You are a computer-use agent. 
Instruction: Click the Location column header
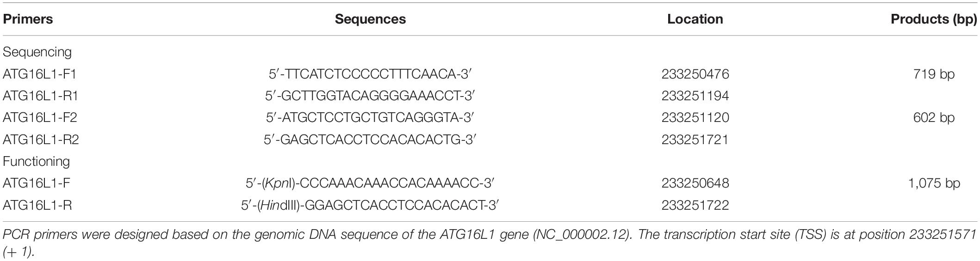(x=695, y=19)
